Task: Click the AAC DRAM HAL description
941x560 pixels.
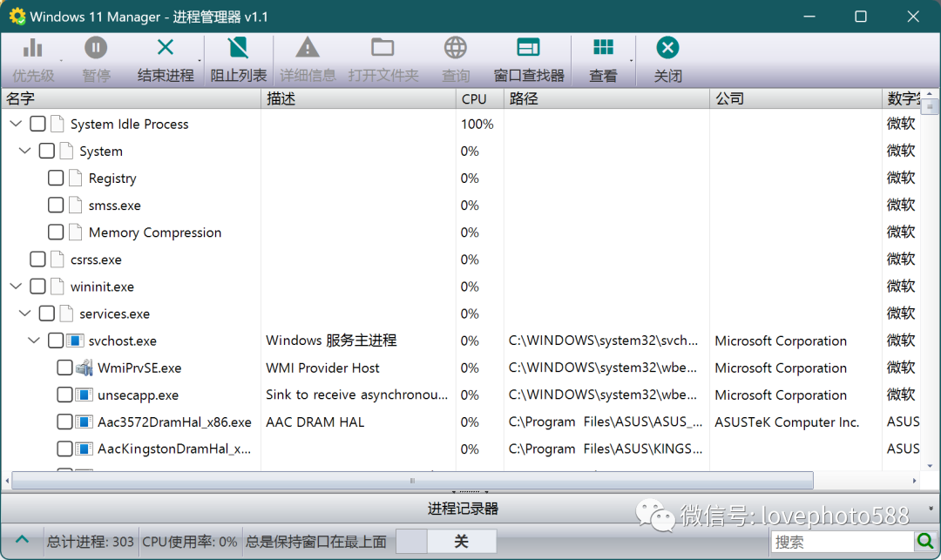Action: [x=315, y=422]
